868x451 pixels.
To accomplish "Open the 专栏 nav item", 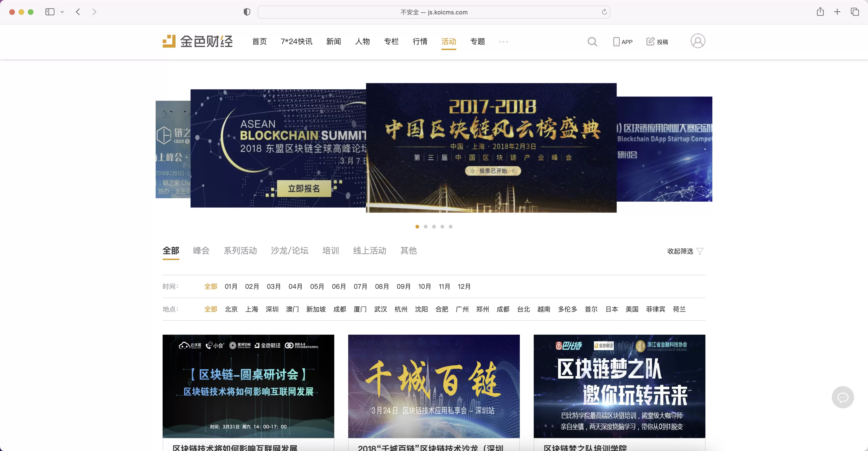I will (391, 41).
